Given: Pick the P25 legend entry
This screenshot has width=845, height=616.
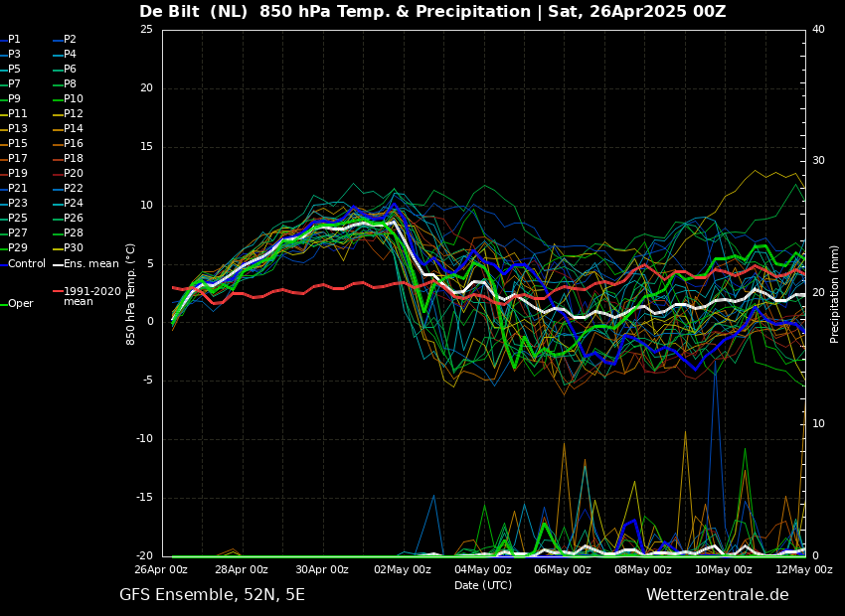Looking at the screenshot, I should [14, 218].
